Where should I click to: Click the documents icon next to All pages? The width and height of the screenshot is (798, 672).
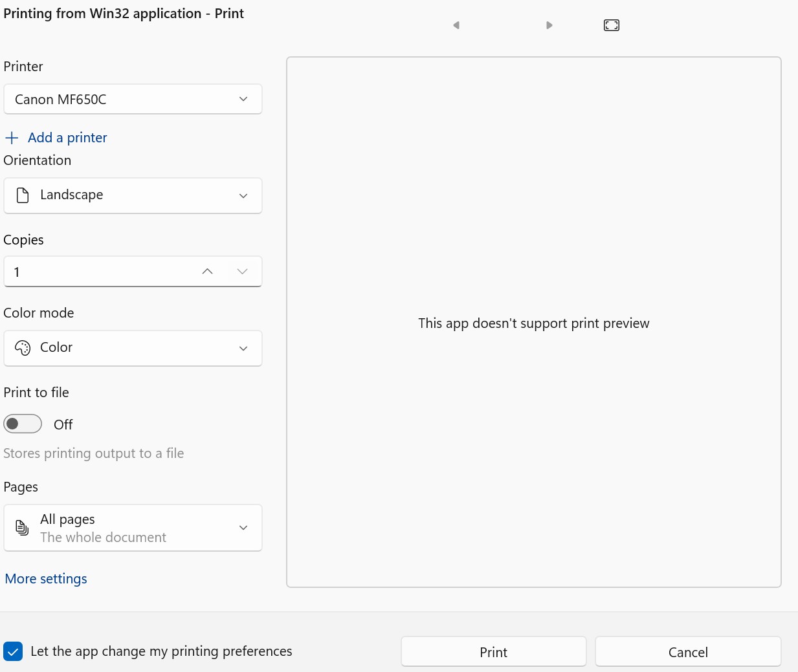23,528
